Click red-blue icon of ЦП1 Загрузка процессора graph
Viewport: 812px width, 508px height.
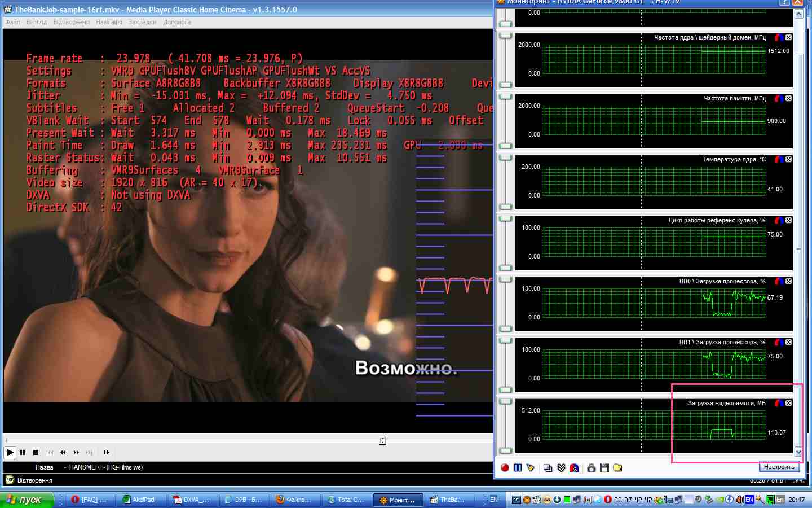pyautogui.click(x=779, y=342)
